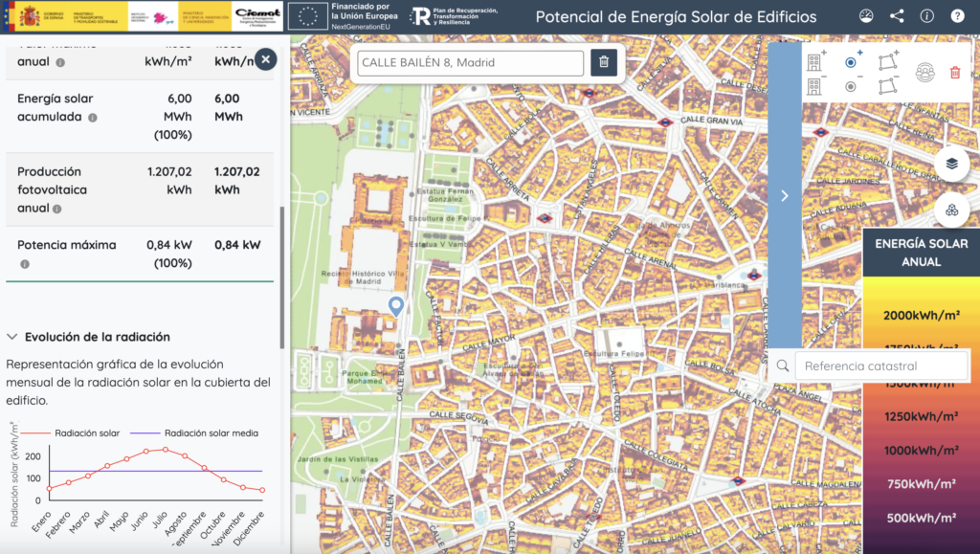Screen dimensions: 980x554
Task: Click the share icon in header
Action: (x=897, y=16)
